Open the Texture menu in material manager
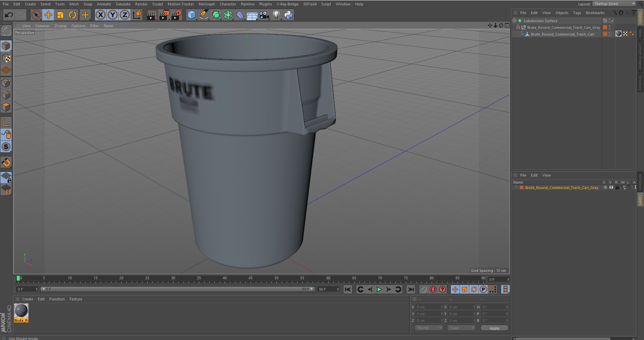644x340 pixels. pos(75,299)
